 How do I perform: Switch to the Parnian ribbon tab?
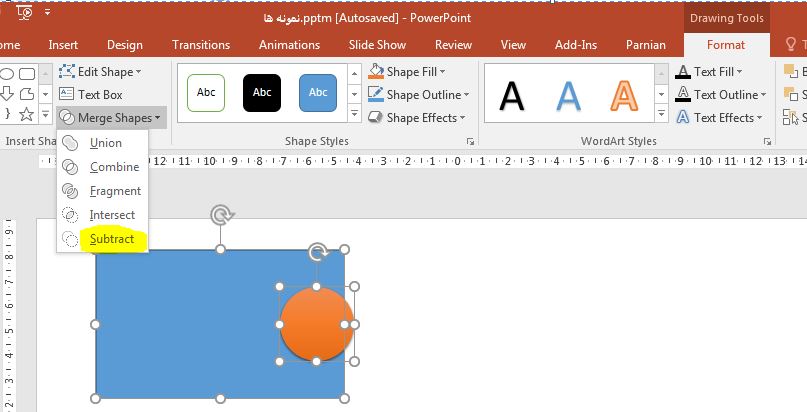coord(645,45)
